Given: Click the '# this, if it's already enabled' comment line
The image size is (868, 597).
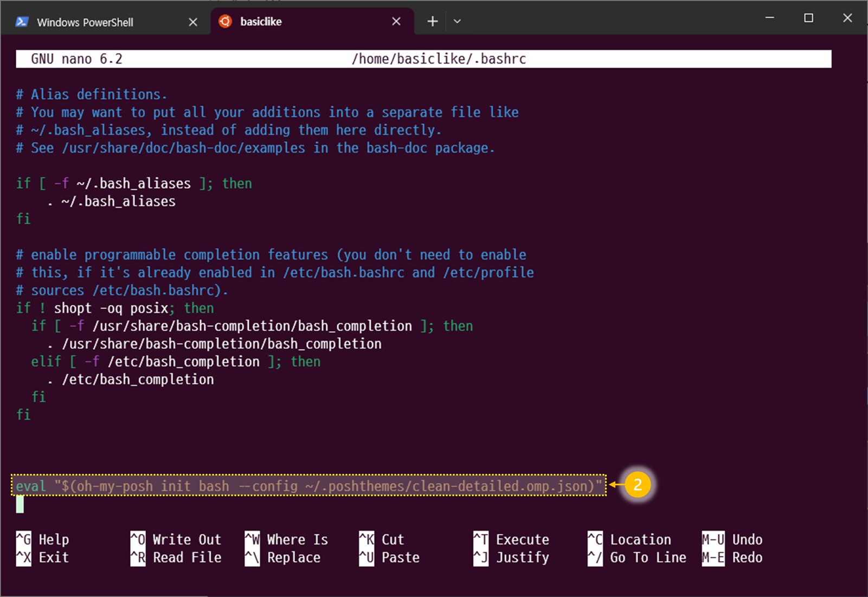Looking at the screenshot, I should (x=275, y=272).
